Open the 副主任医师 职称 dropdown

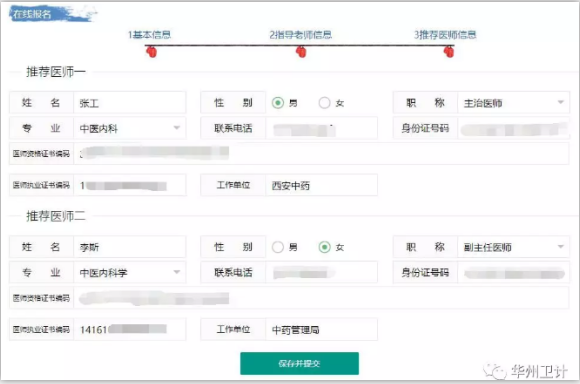click(513, 247)
